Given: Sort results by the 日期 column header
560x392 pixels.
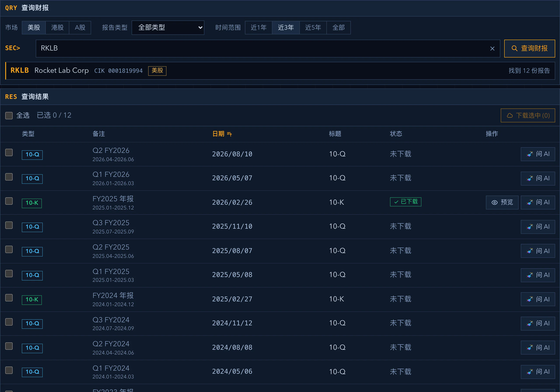Looking at the screenshot, I should click(222, 134).
